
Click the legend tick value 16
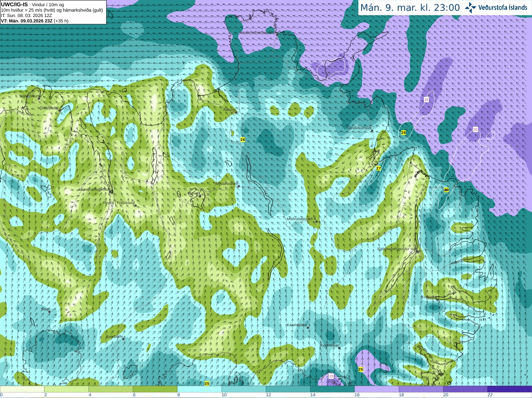click(357, 395)
